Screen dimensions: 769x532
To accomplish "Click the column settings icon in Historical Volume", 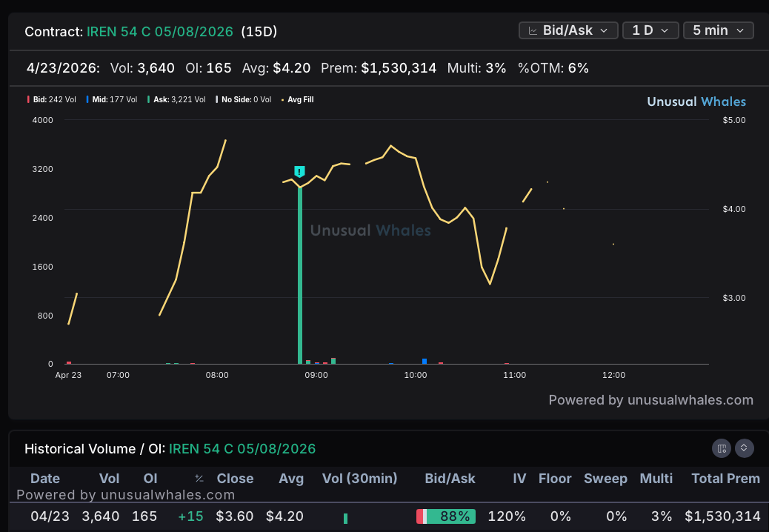I will (x=722, y=448).
